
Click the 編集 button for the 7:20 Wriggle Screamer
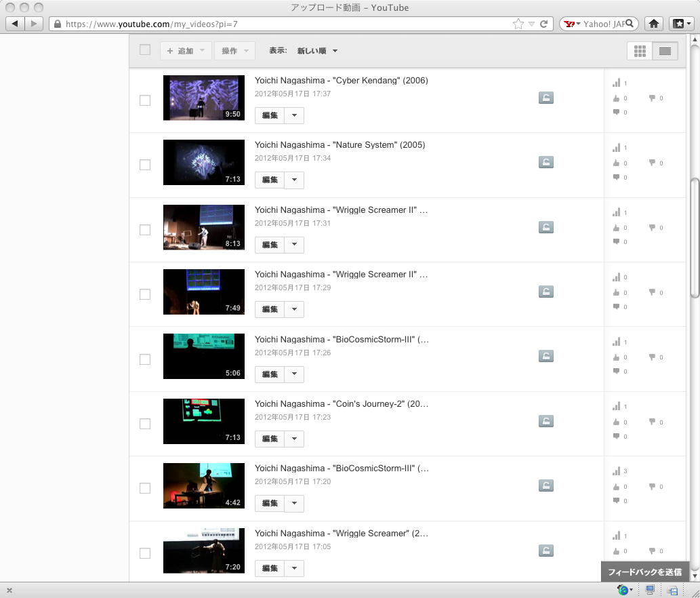[x=270, y=568]
